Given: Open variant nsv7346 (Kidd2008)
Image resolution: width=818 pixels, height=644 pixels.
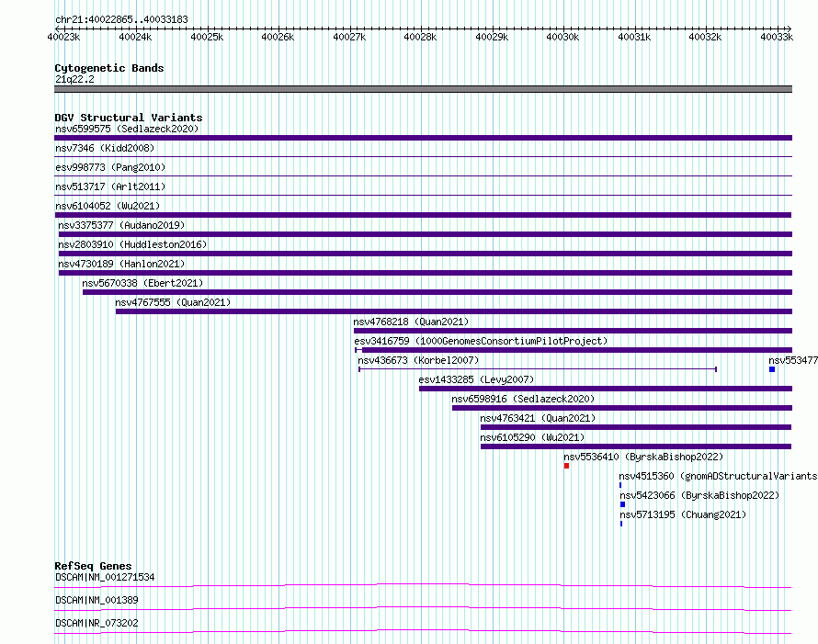Looking at the screenshot, I should [105, 148].
